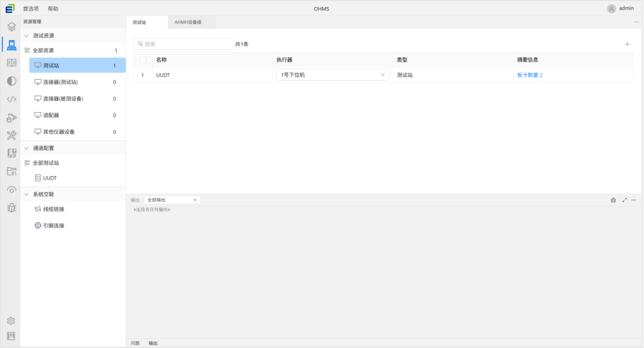Open the eye monitor sidebar icon

pos(12,190)
